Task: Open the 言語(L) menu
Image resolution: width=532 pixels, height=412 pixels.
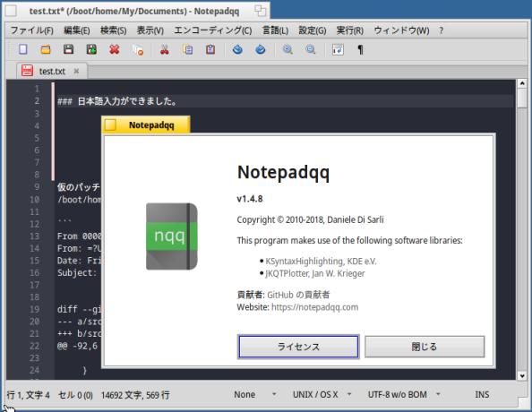Action: click(x=275, y=30)
